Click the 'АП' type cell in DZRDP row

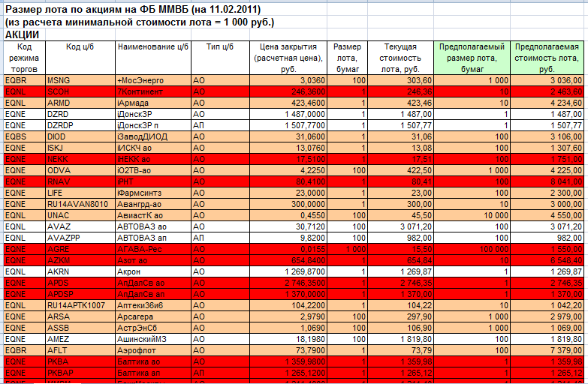click(220, 125)
